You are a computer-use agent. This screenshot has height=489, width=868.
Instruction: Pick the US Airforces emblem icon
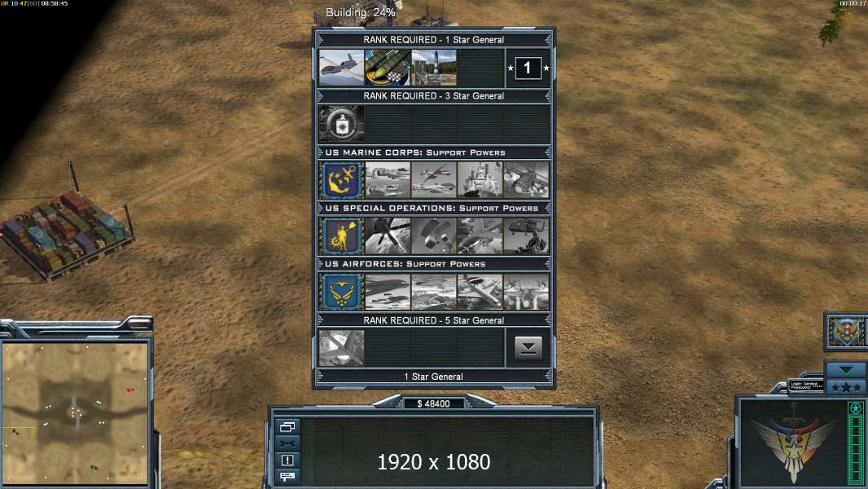coord(341,292)
